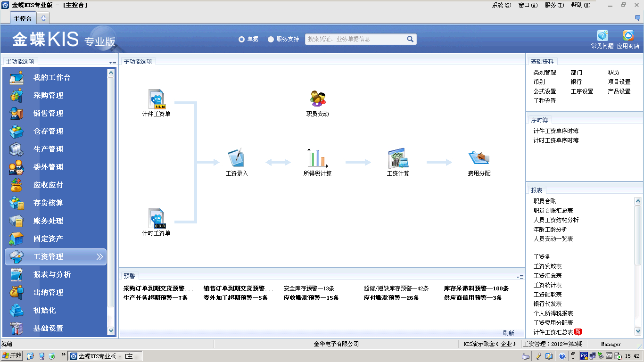This screenshot has width=644, height=362.
Task: Open 应收账款预警—15条 alert
Action: click(x=311, y=298)
